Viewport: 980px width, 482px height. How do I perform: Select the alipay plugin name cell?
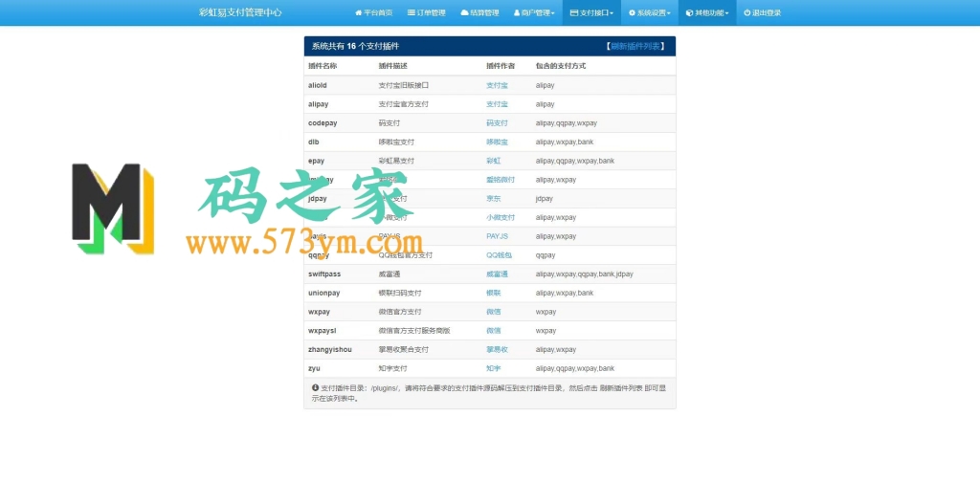(x=318, y=104)
